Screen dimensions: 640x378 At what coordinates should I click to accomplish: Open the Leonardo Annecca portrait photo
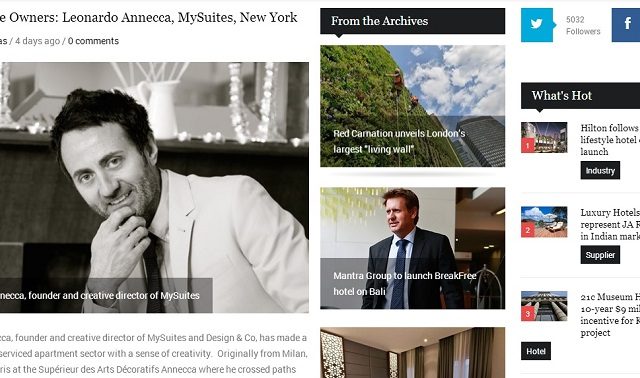pos(154,187)
